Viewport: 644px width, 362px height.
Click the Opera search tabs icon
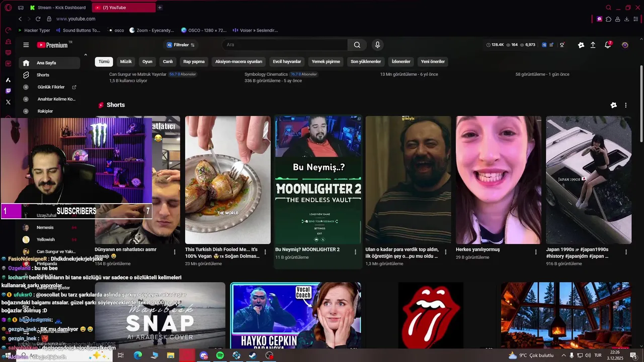609,8
